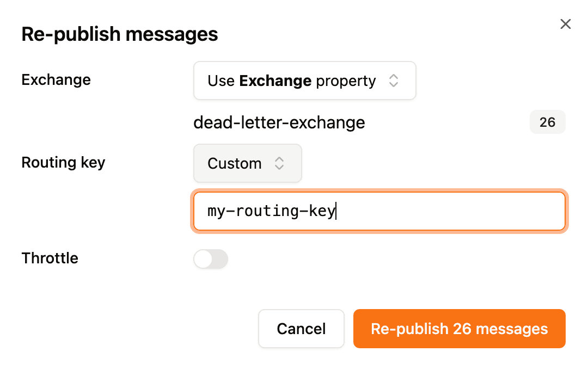Close the Re-publish messages dialog
Viewport: 588px width, 370px height.
[566, 24]
